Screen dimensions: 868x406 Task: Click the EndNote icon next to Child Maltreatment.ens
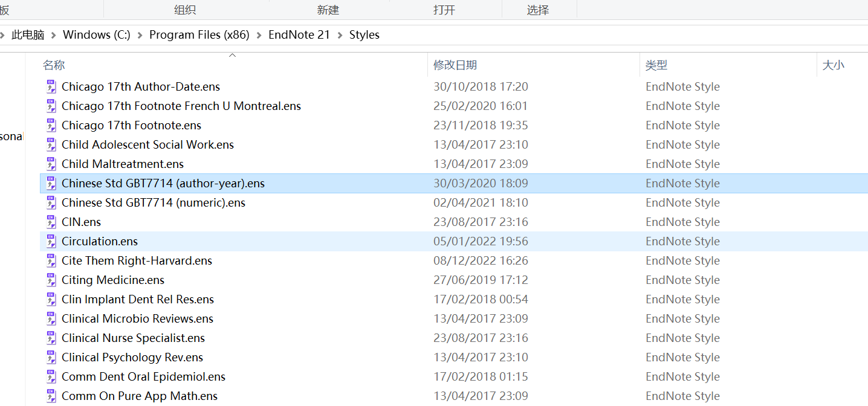[51, 164]
